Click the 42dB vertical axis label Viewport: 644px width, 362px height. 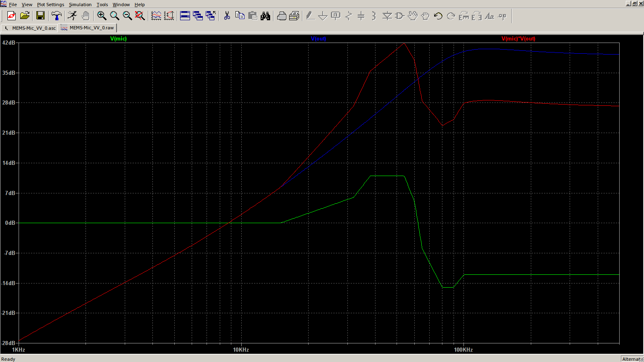(9, 43)
